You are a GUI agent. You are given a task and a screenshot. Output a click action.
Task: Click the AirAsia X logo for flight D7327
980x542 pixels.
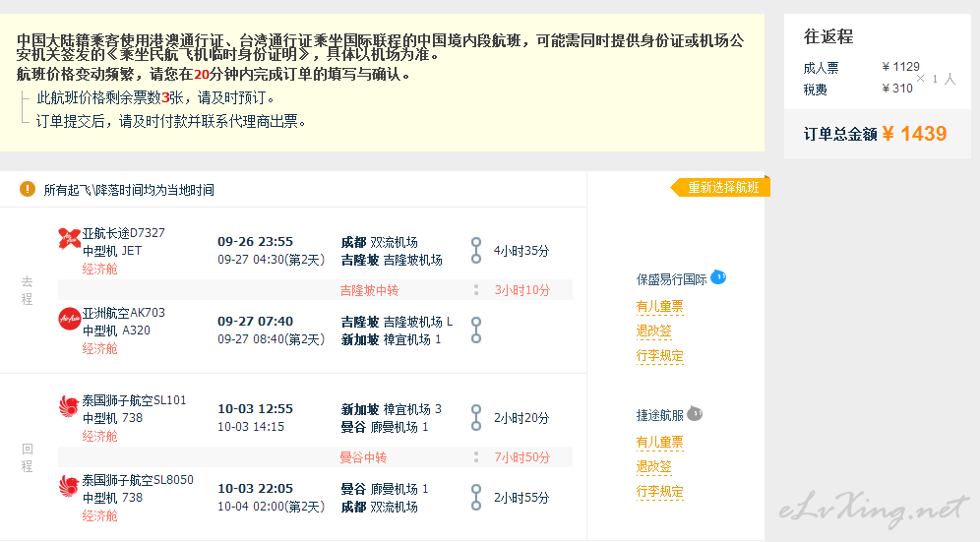(x=70, y=237)
